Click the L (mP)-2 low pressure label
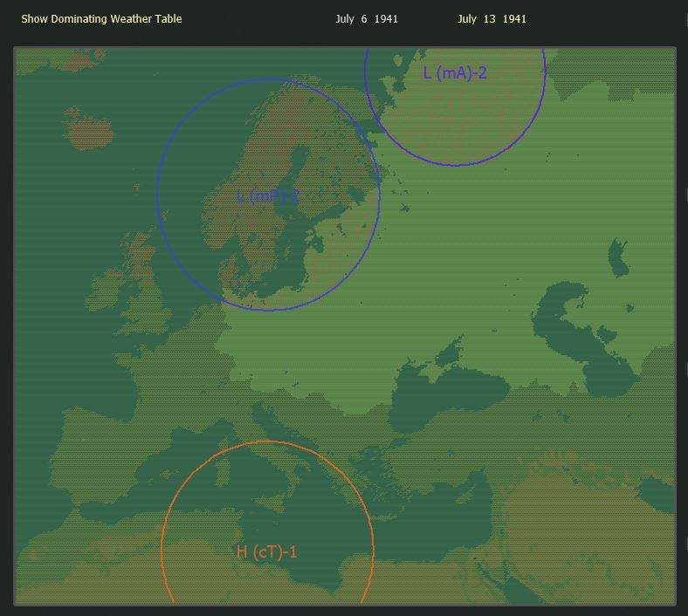Viewport: 688px width, 616px height. pyautogui.click(x=268, y=195)
